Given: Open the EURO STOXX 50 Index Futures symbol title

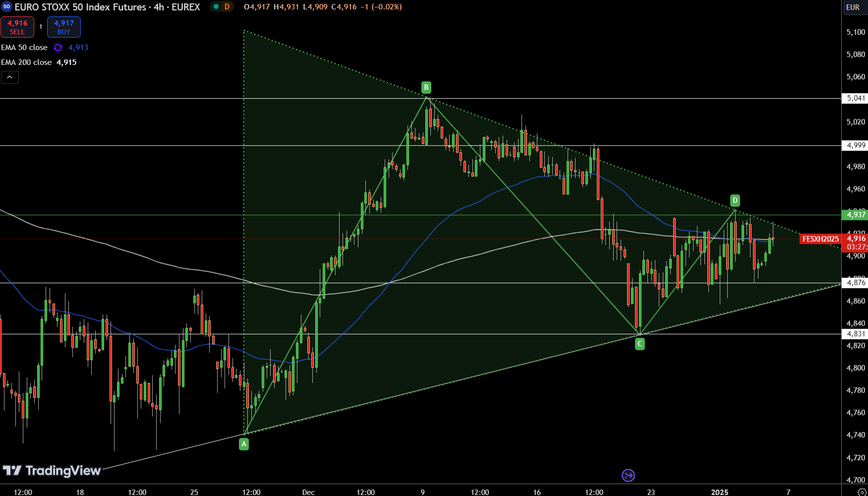Looking at the screenshot, I should [107, 7].
